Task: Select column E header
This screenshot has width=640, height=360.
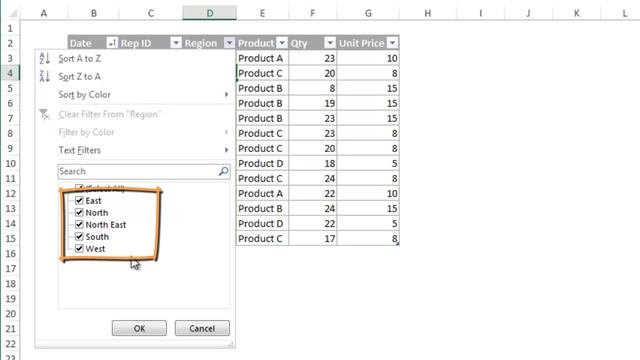Action: (262, 13)
